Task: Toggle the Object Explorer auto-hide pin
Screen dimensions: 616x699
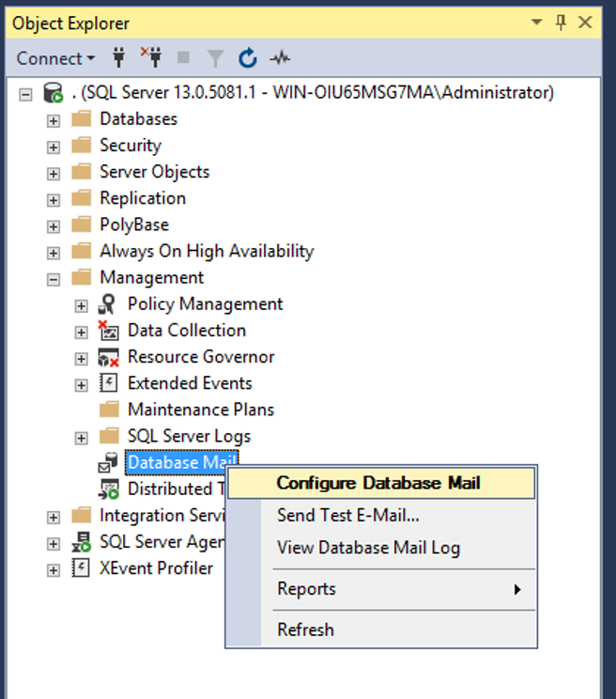Action: (561, 22)
